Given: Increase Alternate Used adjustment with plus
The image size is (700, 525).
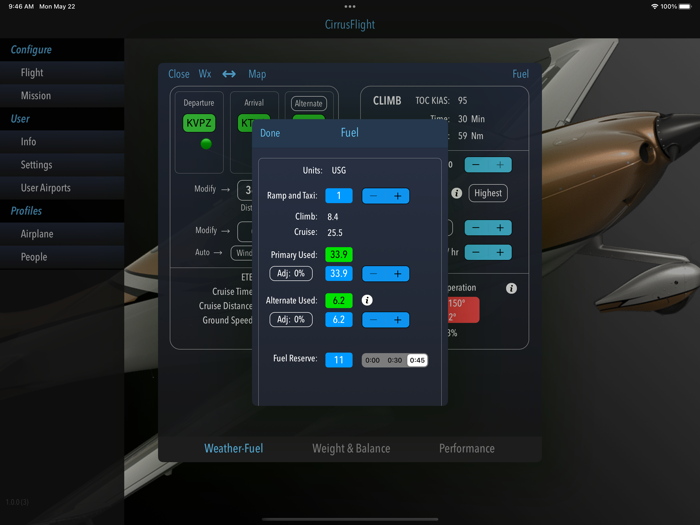Looking at the screenshot, I should click(x=397, y=320).
